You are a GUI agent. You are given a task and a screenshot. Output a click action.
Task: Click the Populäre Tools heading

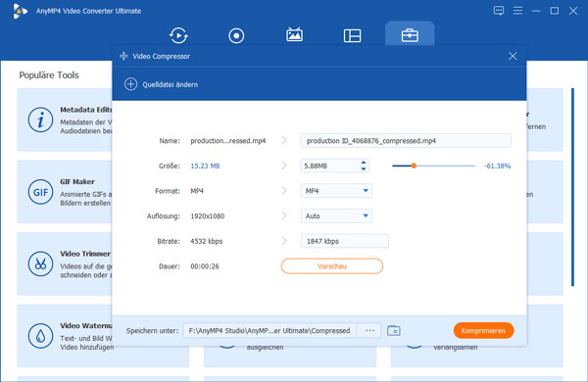49,75
